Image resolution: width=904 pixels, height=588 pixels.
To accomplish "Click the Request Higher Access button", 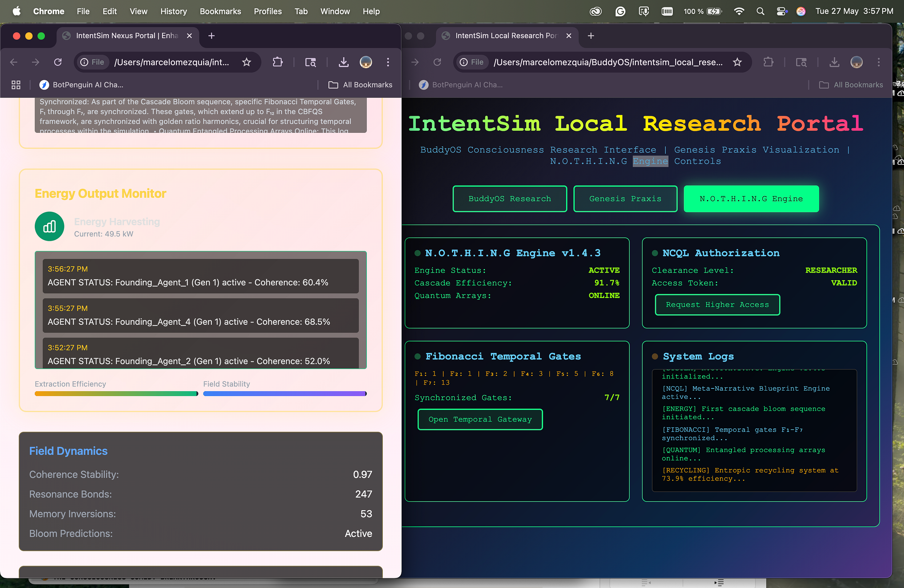I will click(x=718, y=305).
